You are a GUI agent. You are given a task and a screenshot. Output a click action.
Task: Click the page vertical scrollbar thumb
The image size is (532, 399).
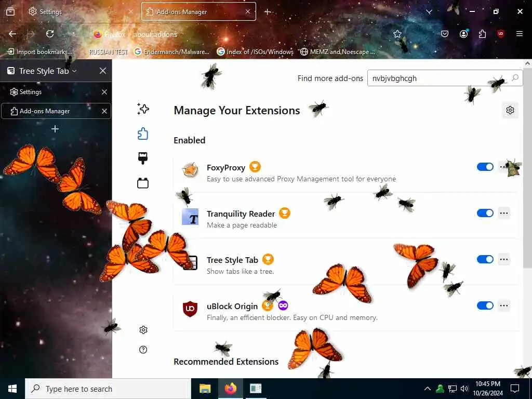coord(528,167)
